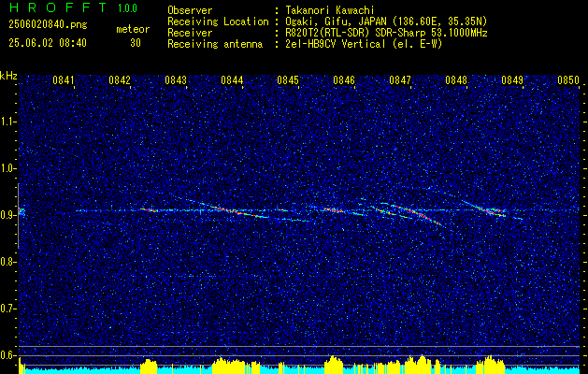This screenshot has width=588, height=374.
Task: Select observer name Takanori Kawachi
Action: tap(330, 10)
